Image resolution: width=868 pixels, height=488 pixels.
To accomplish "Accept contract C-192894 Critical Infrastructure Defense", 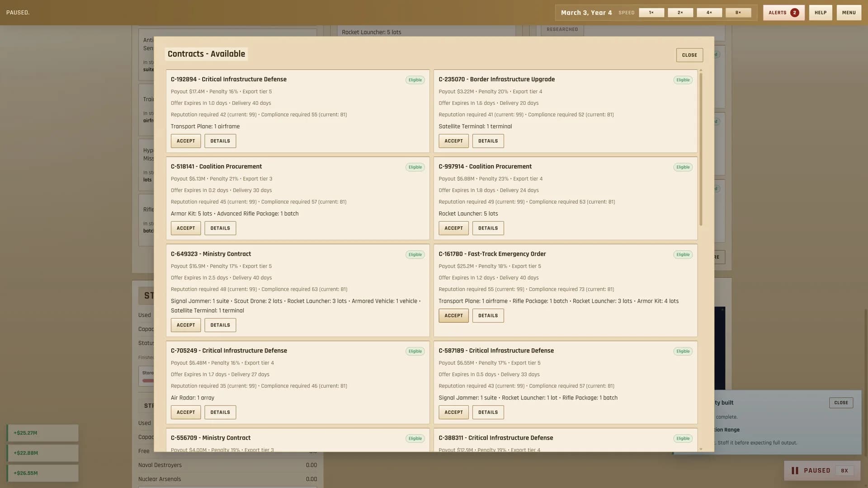I will pos(186,141).
